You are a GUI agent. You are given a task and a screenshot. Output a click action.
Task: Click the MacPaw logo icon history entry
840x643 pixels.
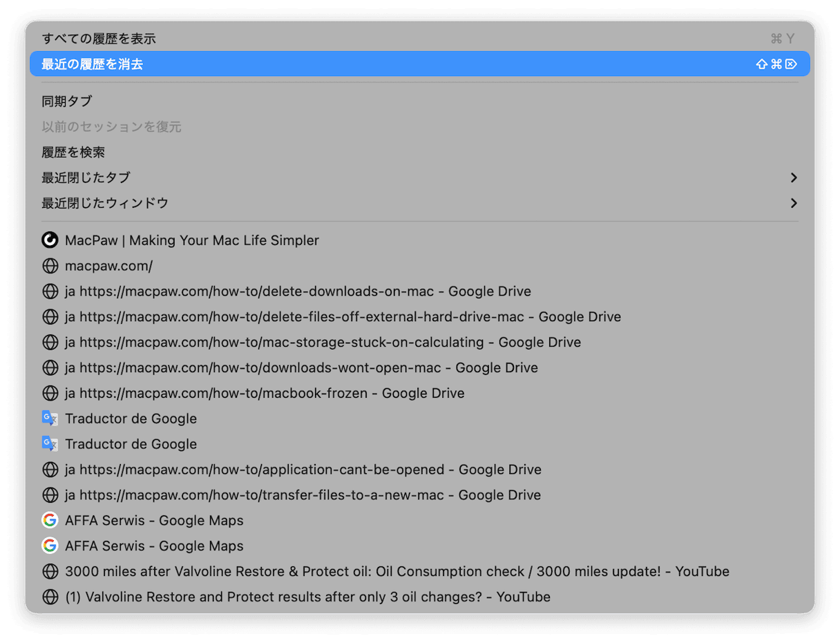50,240
